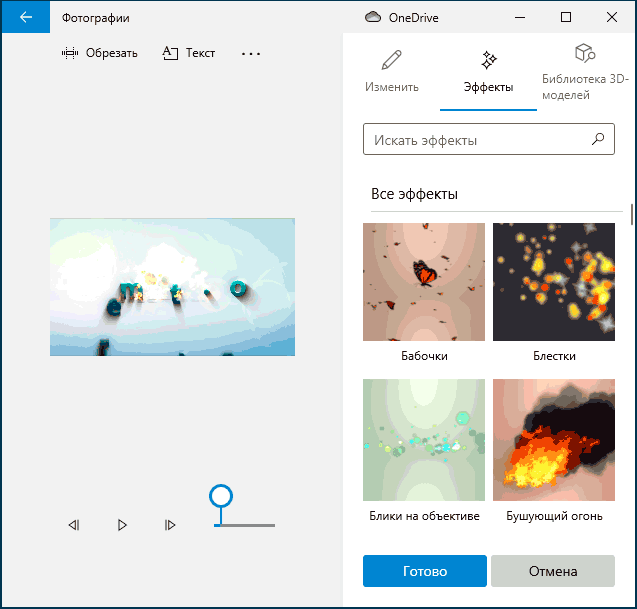This screenshot has height=609, width=637.
Task: Click the video preview image
Action: point(172,287)
